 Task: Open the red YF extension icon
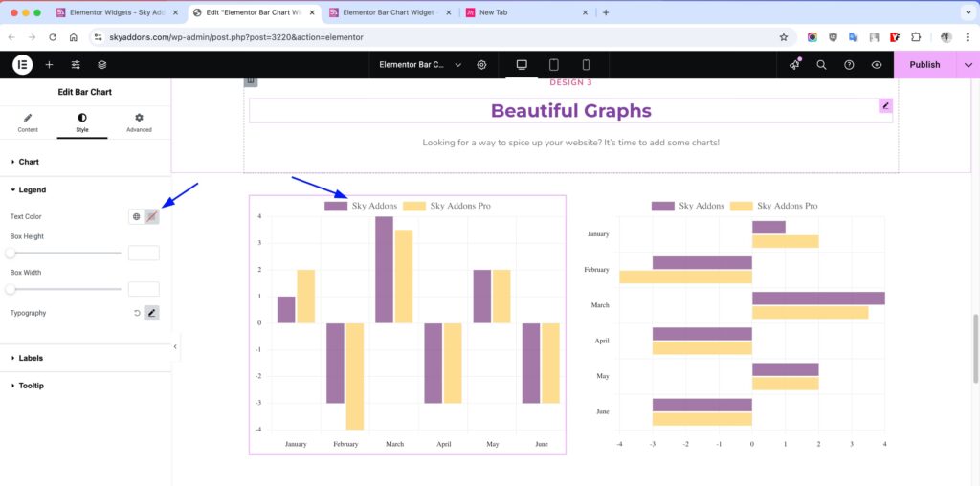(895, 37)
